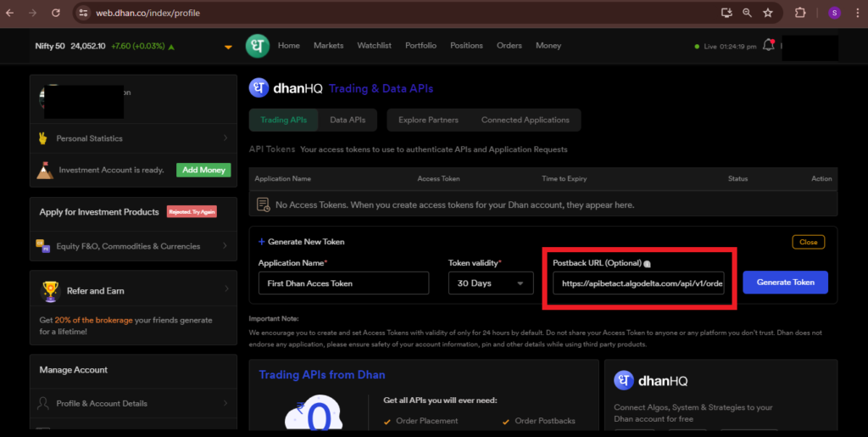
Task: Expand Personal Statistics chevron
Action: tap(225, 138)
